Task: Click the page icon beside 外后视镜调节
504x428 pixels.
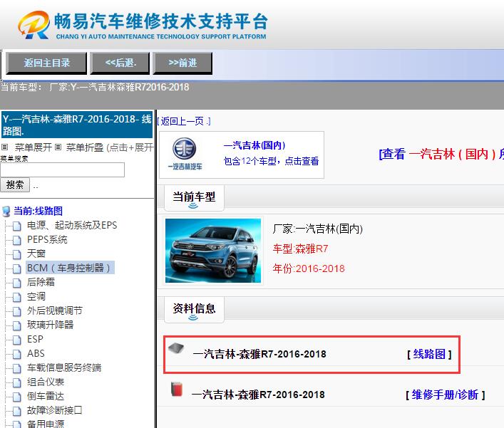Action: tap(17, 311)
